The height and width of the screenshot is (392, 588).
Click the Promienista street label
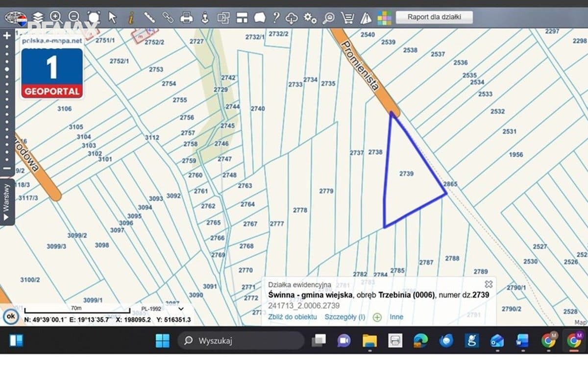tap(361, 66)
